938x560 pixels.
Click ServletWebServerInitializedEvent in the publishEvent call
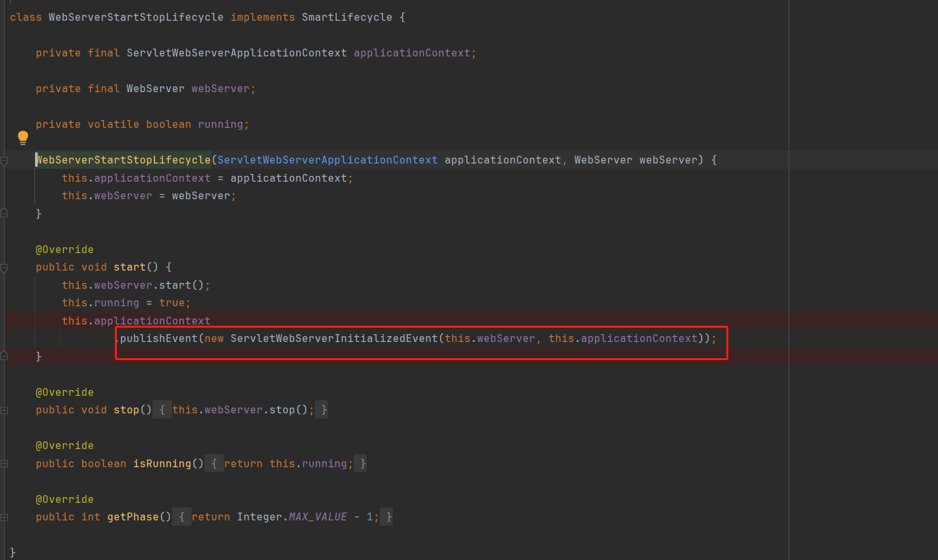334,339
